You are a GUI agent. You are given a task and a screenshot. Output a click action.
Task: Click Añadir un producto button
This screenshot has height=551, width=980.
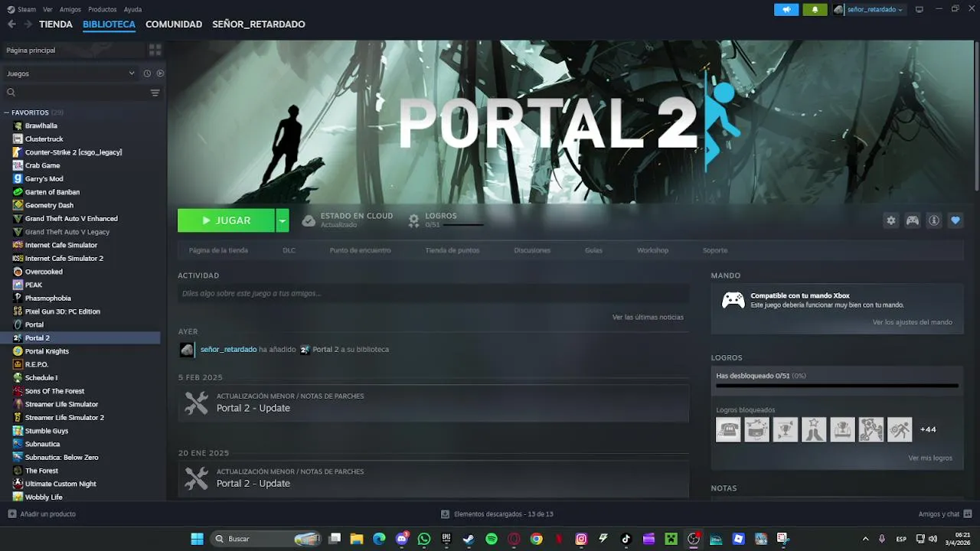[41, 514]
